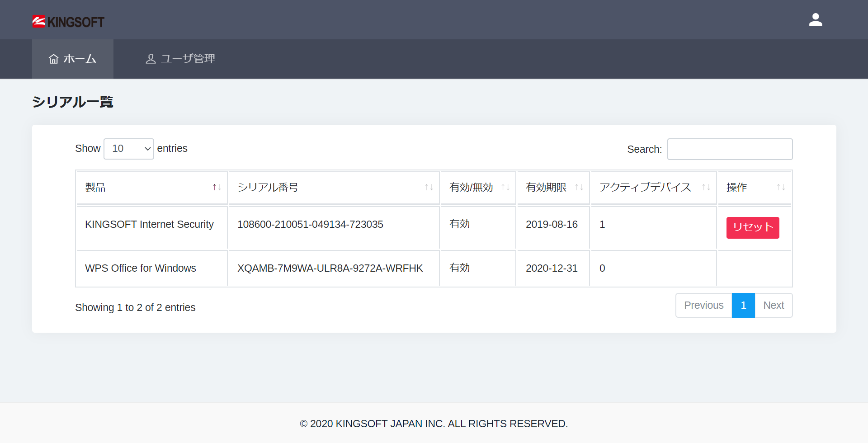Click the アクティブデバイス header label
Viewport: 868px width, 443px height.
click(x=645, y=187)
